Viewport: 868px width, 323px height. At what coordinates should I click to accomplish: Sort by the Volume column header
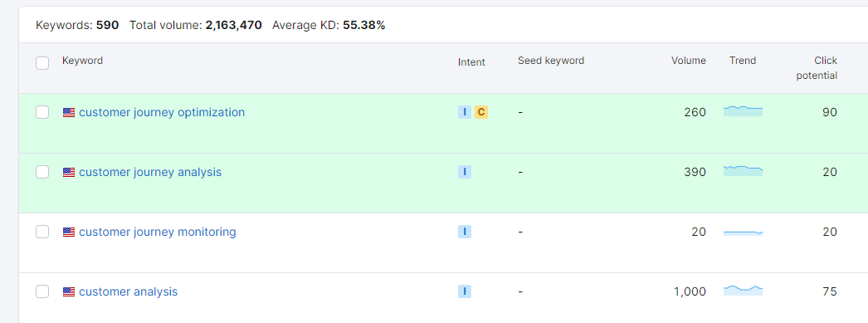(689, 61)
